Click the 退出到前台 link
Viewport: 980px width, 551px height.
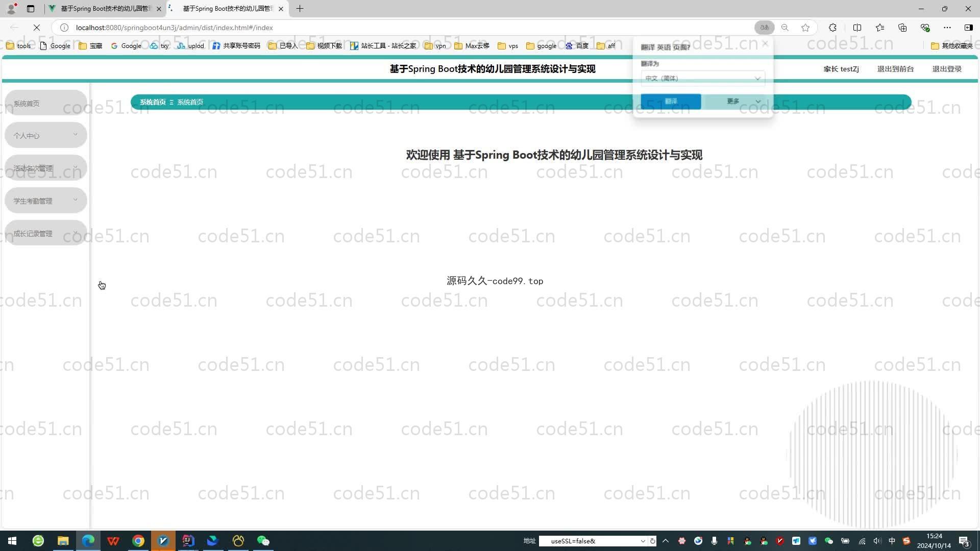click(895, 69)
